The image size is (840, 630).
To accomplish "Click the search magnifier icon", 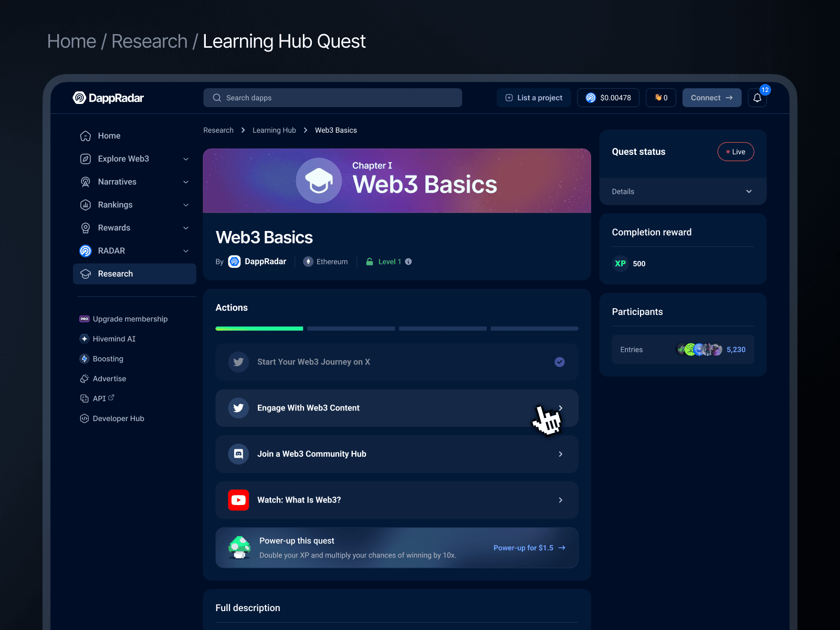I will tap(217, 98).
